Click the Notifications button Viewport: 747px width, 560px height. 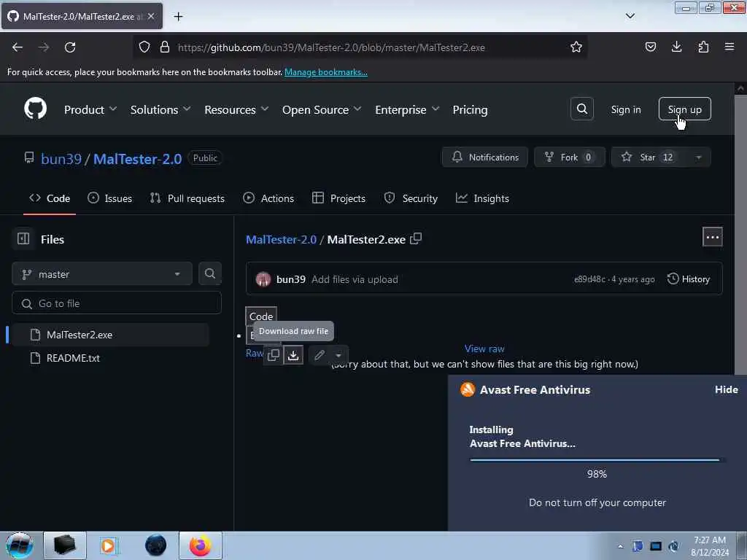click(485, 157)
